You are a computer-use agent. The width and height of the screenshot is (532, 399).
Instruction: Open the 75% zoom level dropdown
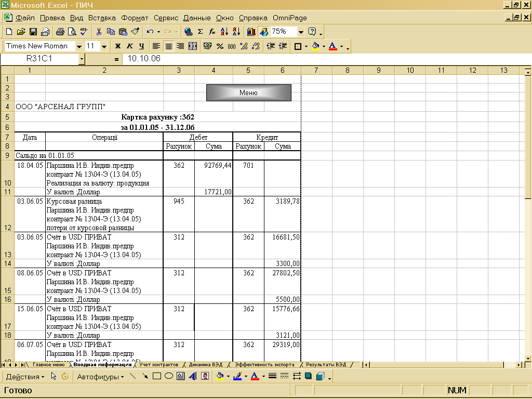[x=301, y=32]
